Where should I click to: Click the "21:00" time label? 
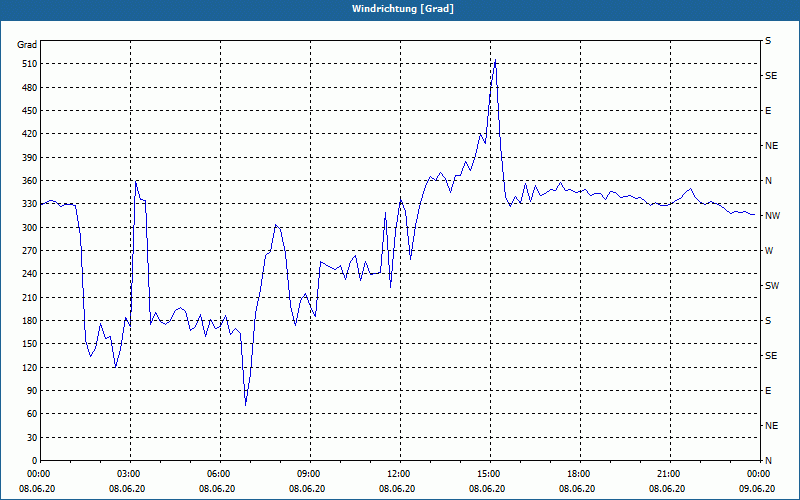tap(670, 473)
